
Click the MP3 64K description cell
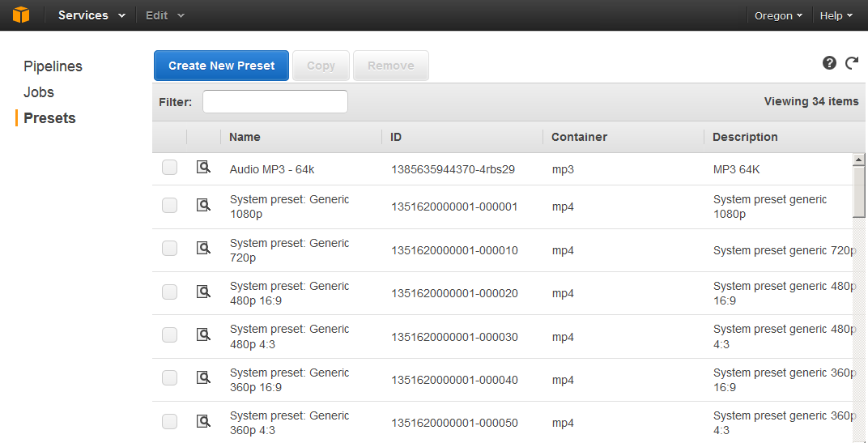pos(737,169)
